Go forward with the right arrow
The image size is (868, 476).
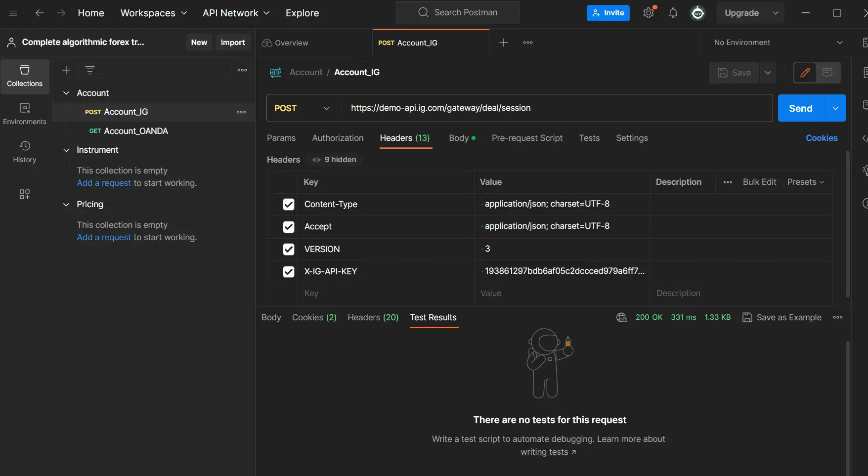point(61,13)
